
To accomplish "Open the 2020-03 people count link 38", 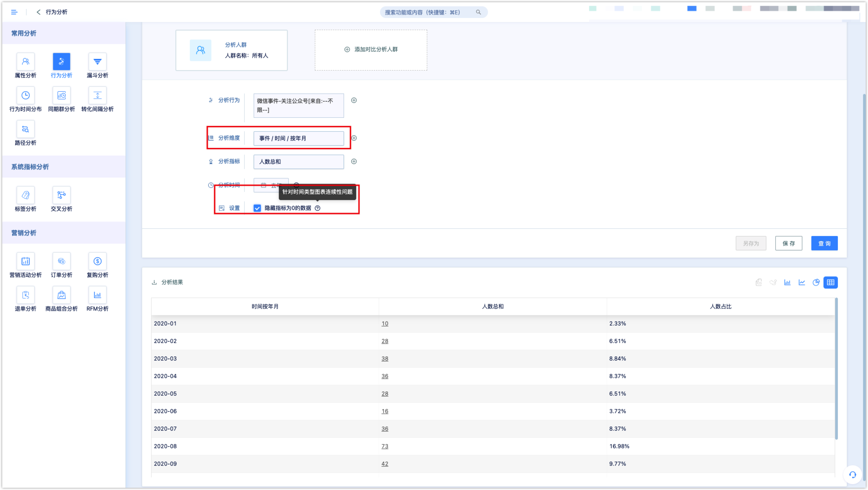I will (385, 358).
